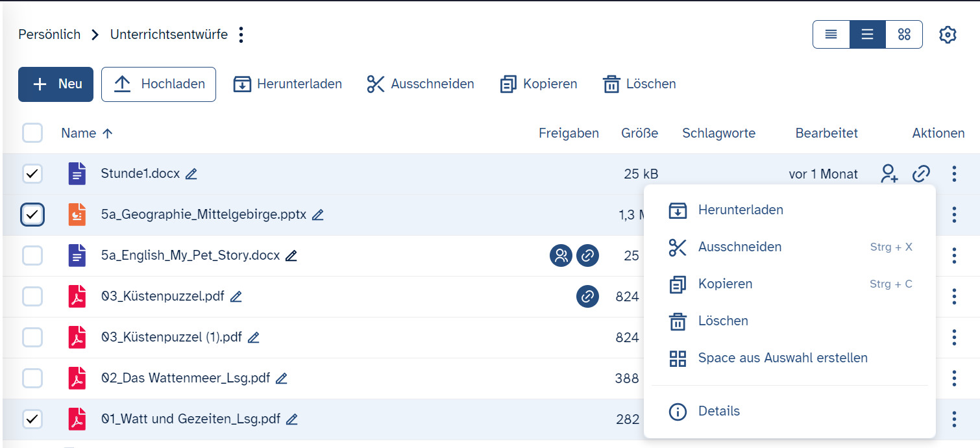Go to Persönlich breadcrumb link
Image resolution: width=980 pixels, height=448 pixels.
49,35
